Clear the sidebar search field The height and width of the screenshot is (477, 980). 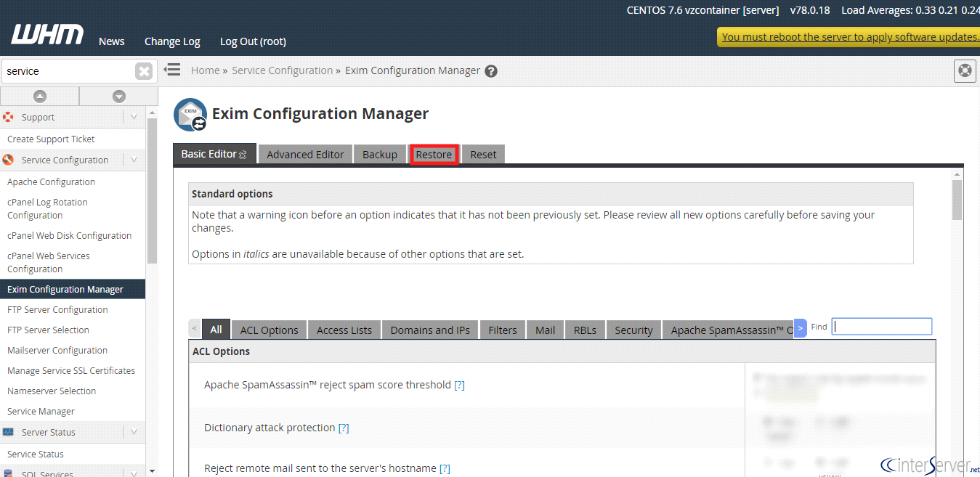[144, 71]
